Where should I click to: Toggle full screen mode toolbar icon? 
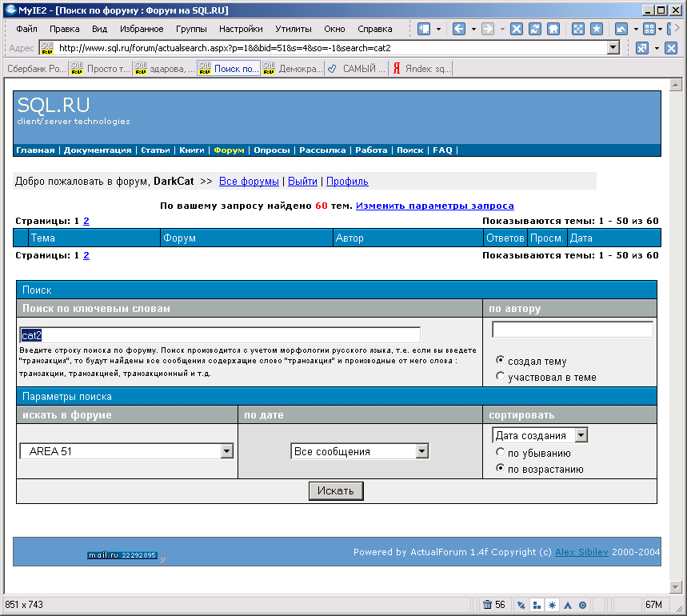click(x=578, y=29)
